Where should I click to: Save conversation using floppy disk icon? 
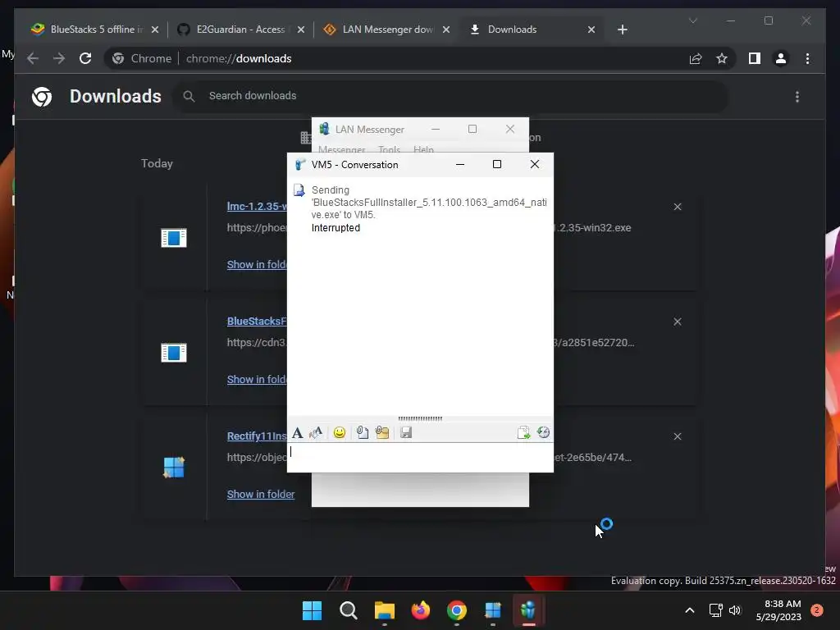406,432
